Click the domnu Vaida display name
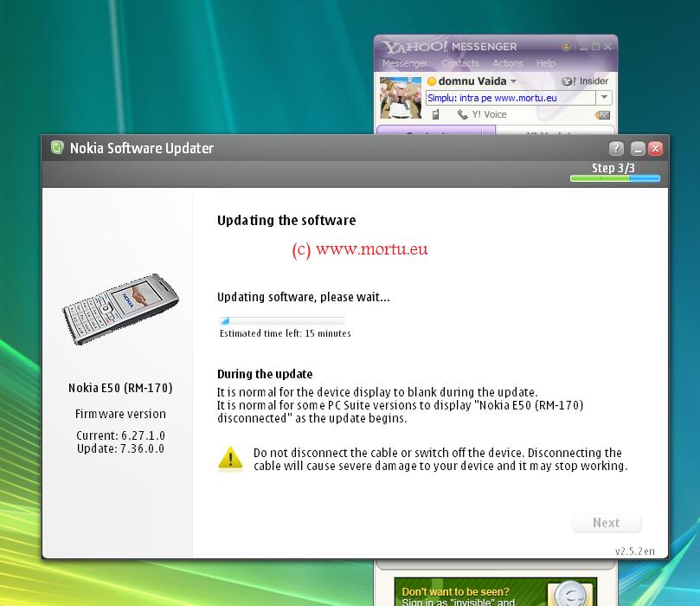Image resolution: width=700 pixels, height=606 pixels. (x=472, y=81)
